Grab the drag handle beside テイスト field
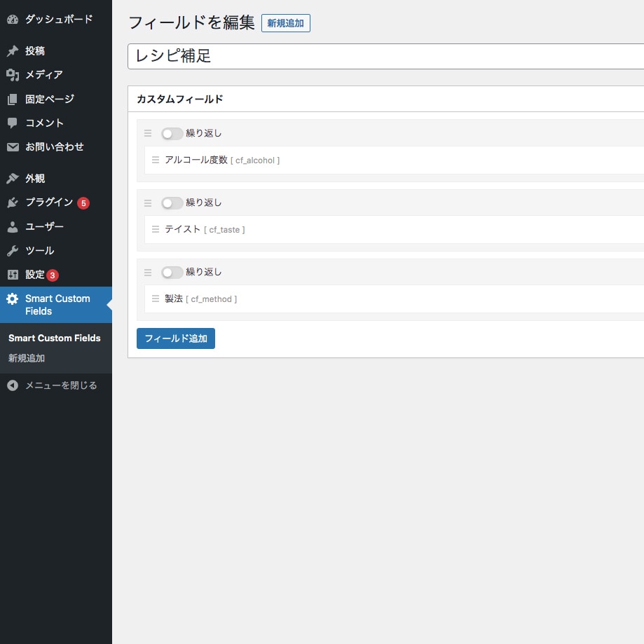 pyautogui.click(x=156, y=229)
